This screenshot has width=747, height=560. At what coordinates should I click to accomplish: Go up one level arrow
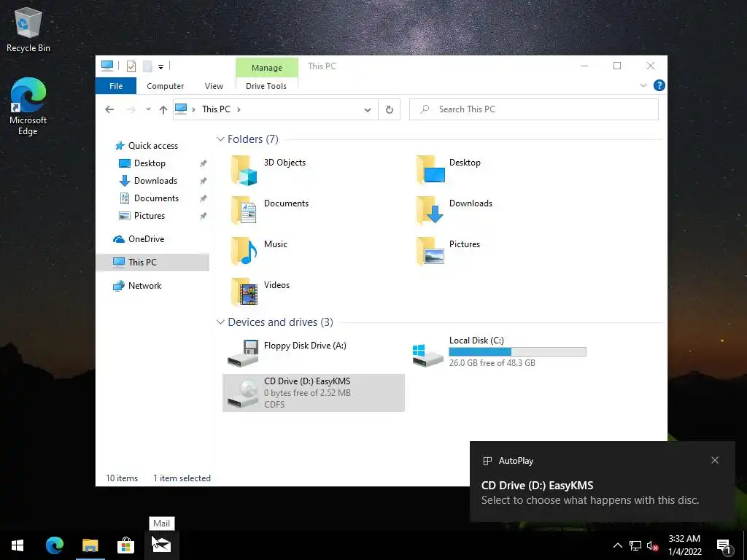tap(163, 110)
